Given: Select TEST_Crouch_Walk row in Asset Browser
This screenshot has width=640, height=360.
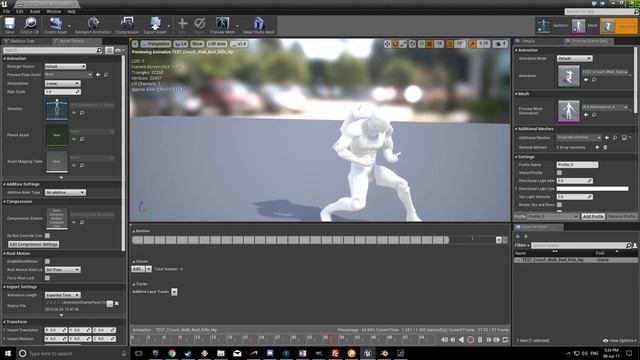Looking at the screenshot, I should pyautogui.click(x=575, y=260).
